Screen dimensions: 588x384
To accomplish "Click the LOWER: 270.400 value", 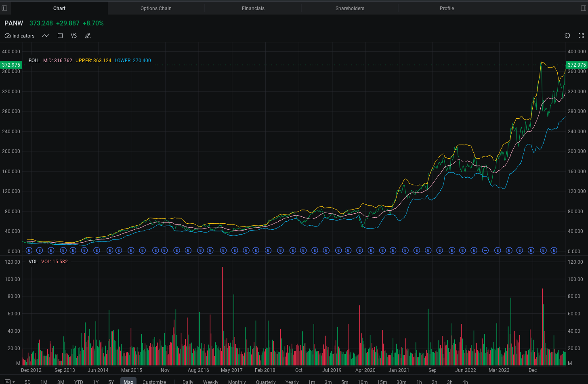I will pyautogui.click(x=133, y=61).
